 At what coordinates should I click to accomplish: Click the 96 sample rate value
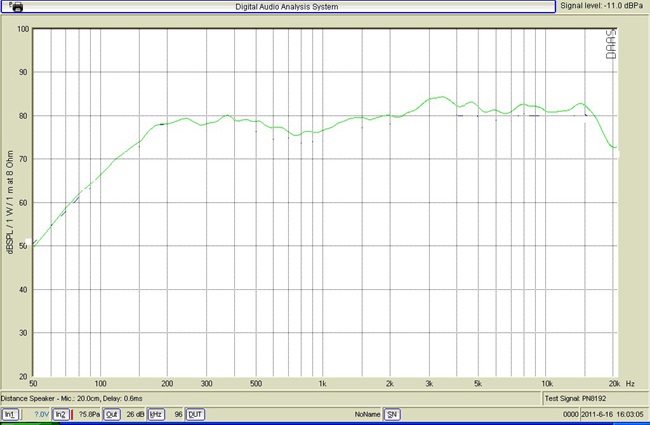(178, 414)
